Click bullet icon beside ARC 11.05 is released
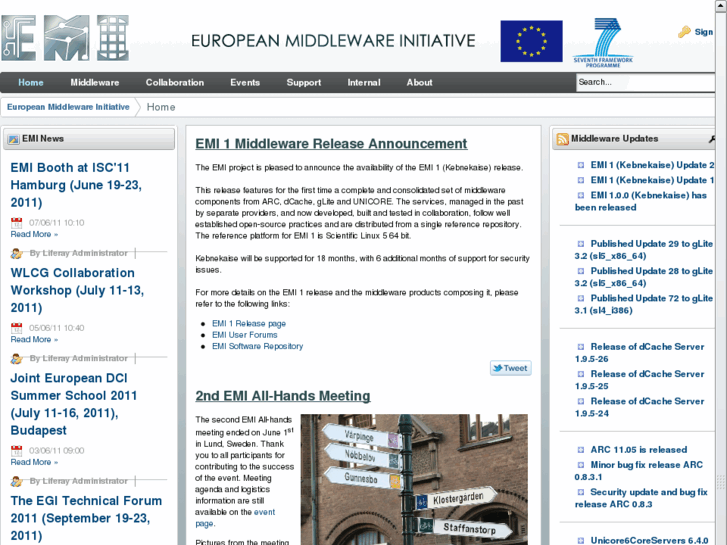Image resolution: width=727 pixels, height=545 pixels. (580, 450)
